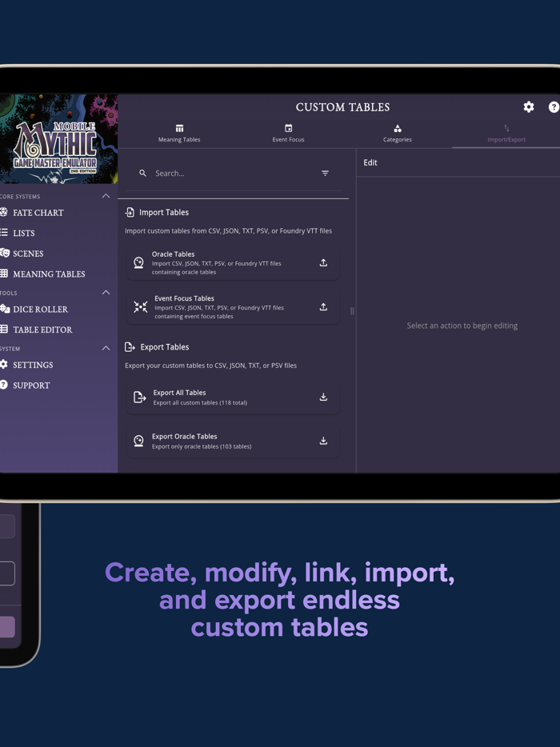Click the Export Tables heading
The width and height of the screenshot is (560, 747).
[x=165, y=347]
